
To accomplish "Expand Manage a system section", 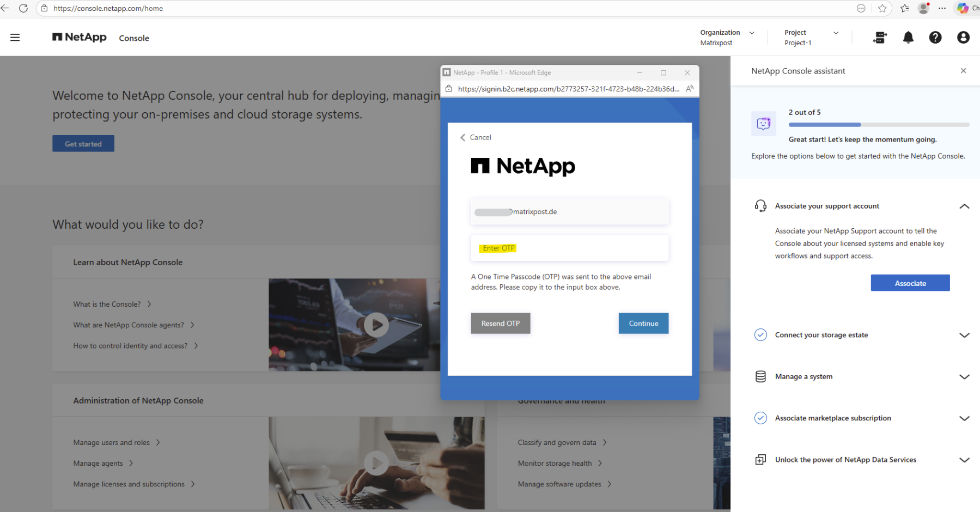I will pos(964,376).
